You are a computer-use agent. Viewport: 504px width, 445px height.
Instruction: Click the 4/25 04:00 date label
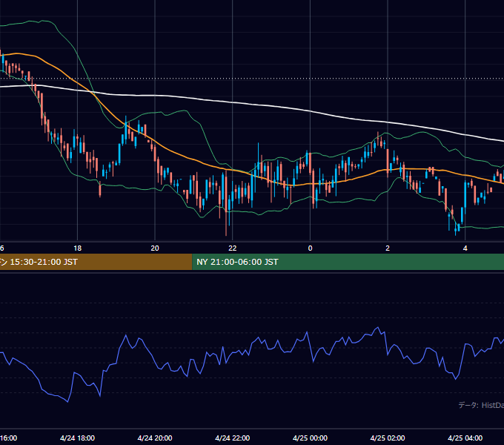click(x=465, y=438)
